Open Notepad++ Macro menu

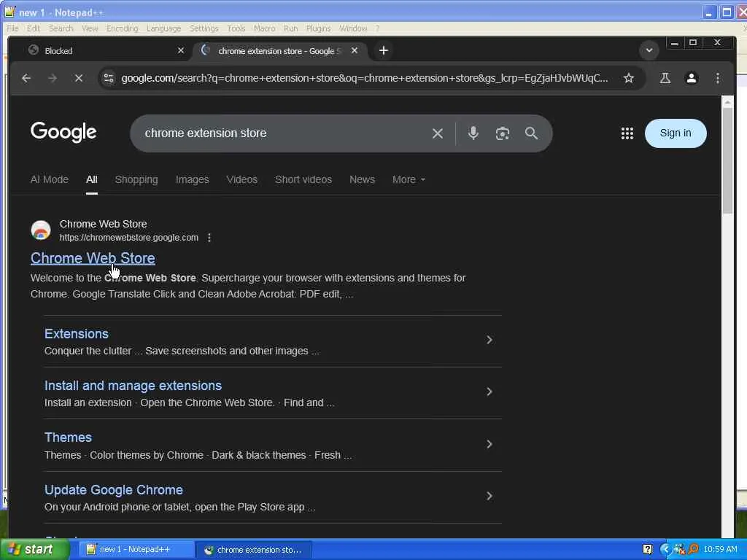pos(264,28)
